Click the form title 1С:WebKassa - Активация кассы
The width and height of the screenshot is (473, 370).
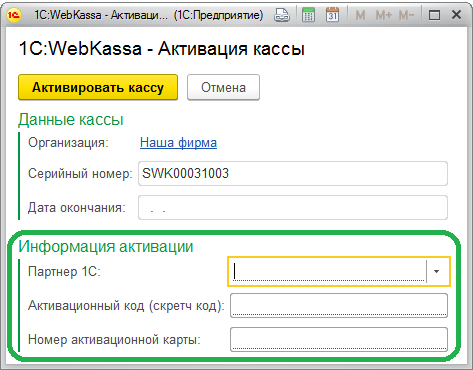pyautogui.click(x=162, y=49)
